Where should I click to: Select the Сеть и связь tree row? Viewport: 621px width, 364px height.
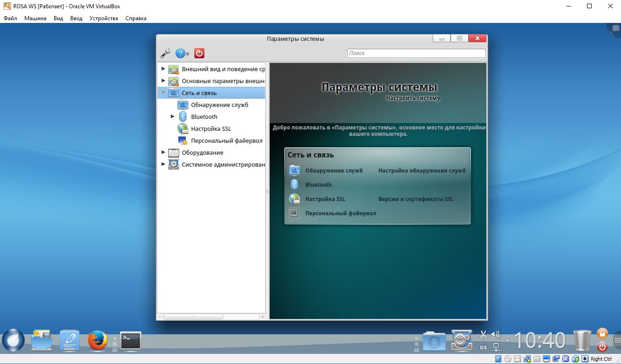click(211, 93)
